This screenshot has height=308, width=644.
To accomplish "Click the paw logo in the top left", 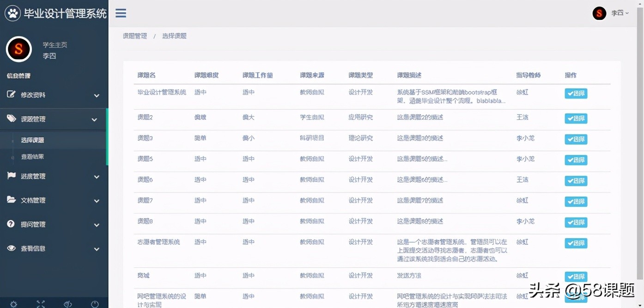I will [12, 13].
